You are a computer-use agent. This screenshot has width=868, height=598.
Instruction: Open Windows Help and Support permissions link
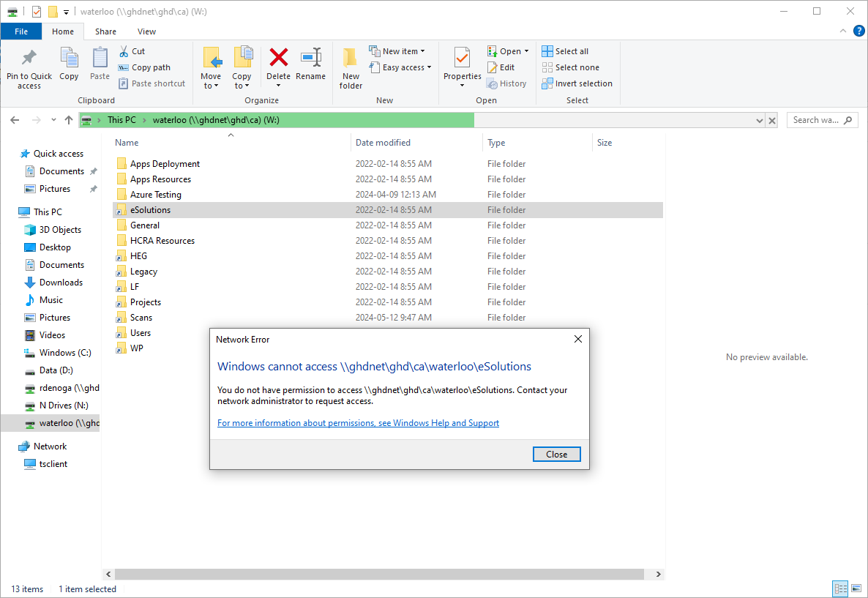(358, 423)
